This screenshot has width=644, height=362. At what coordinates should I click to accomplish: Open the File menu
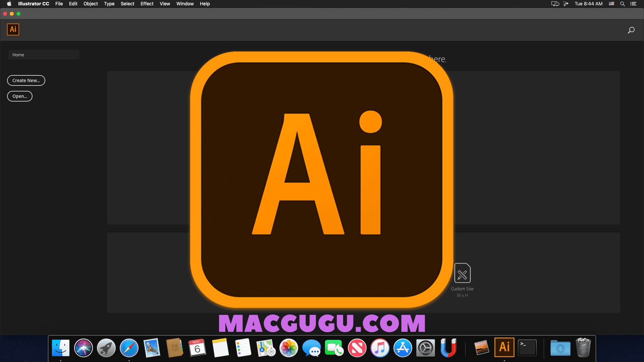coord(59,4)
